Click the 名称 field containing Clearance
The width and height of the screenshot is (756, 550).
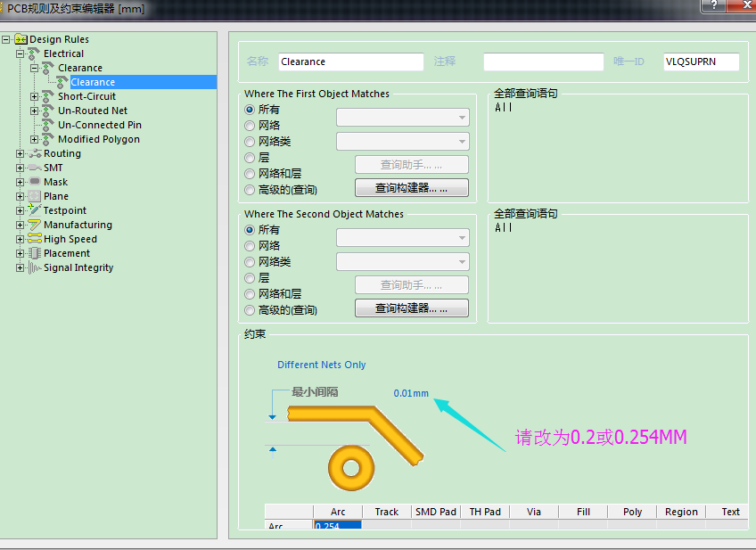[x=350, y=62]
